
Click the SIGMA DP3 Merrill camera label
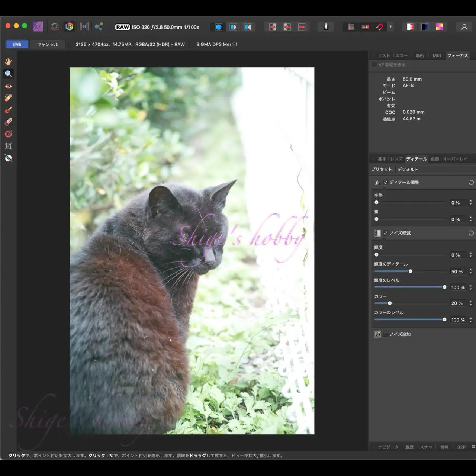[216, 44]
